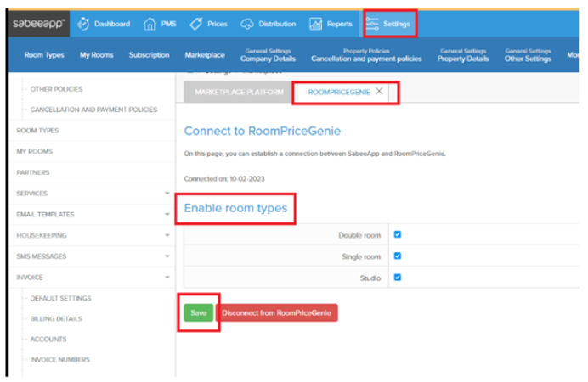Viewport: 588px width, 382px height.
Task: Toggle the Double room checkbox
Action: tap(398, 234)
